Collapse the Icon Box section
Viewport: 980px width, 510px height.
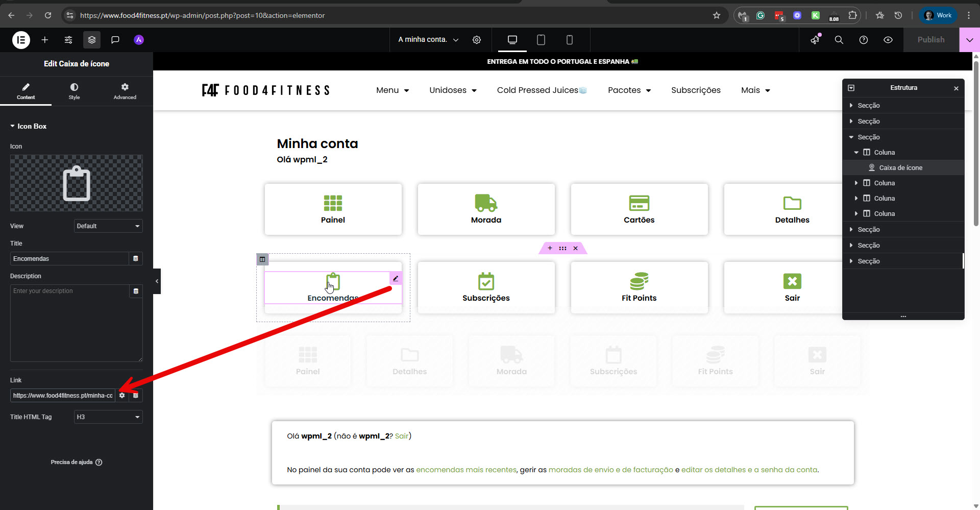tap(29, 126)
